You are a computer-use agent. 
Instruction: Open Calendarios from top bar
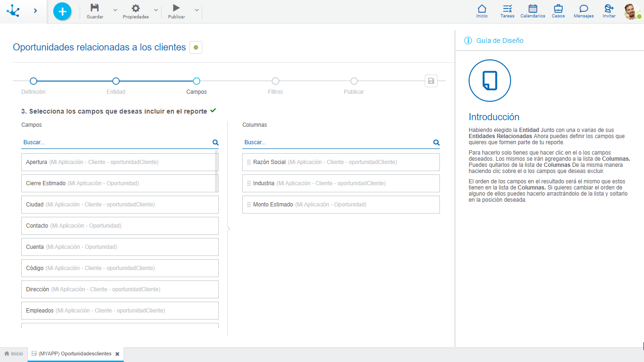(533, 11)
